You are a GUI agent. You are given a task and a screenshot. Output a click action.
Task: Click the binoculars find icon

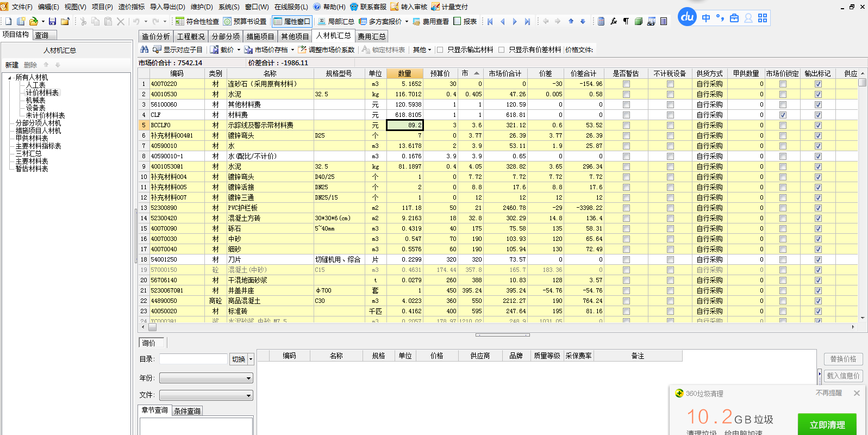click(x=144, y=49)
